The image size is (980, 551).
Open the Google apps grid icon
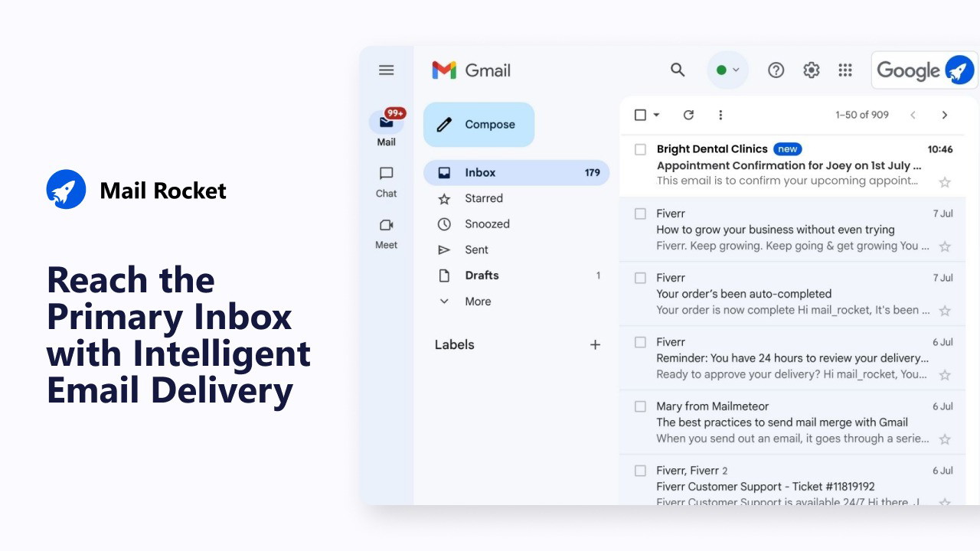[845, 70]
